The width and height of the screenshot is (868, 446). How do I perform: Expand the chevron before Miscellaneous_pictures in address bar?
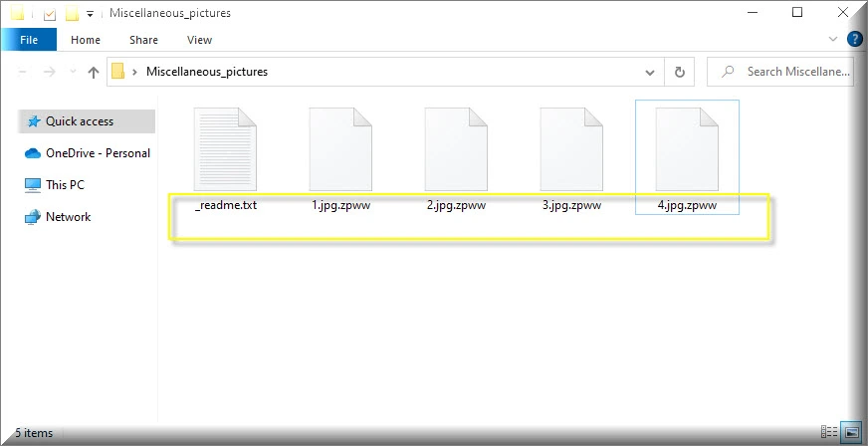[134, 72]
